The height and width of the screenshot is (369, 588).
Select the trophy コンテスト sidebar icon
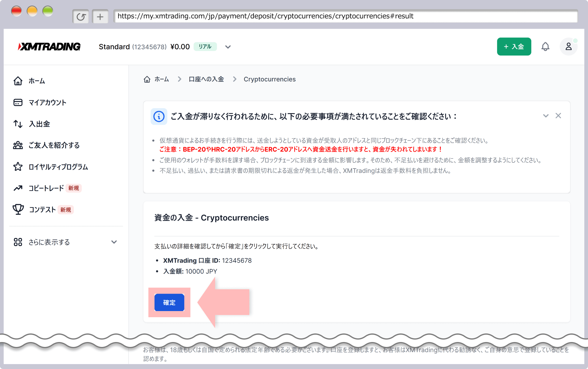point(18,210)
